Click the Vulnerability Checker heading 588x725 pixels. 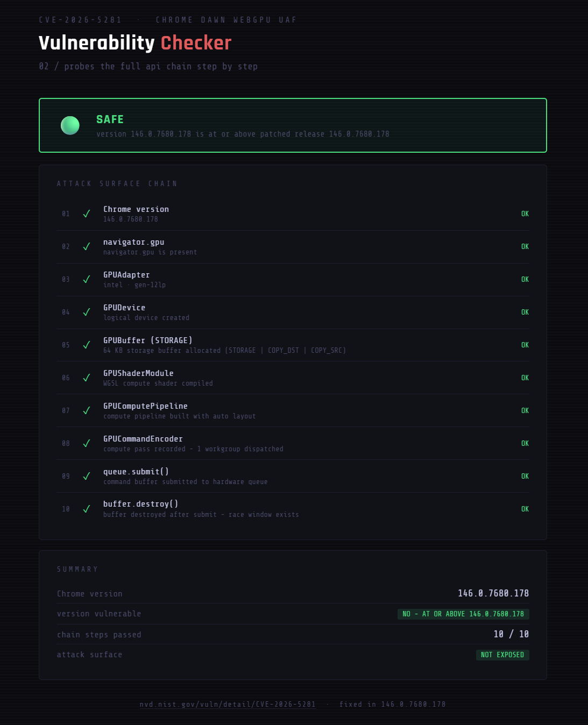[x=135, y=43]
